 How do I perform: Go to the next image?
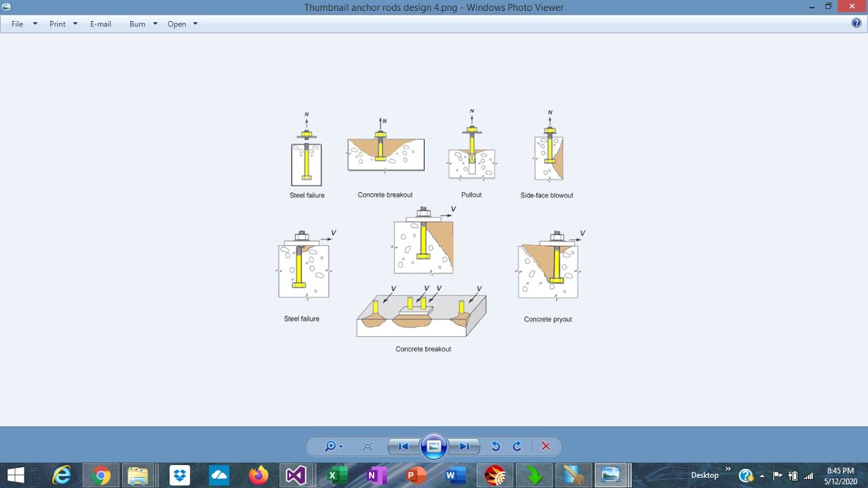coord(465,446)
